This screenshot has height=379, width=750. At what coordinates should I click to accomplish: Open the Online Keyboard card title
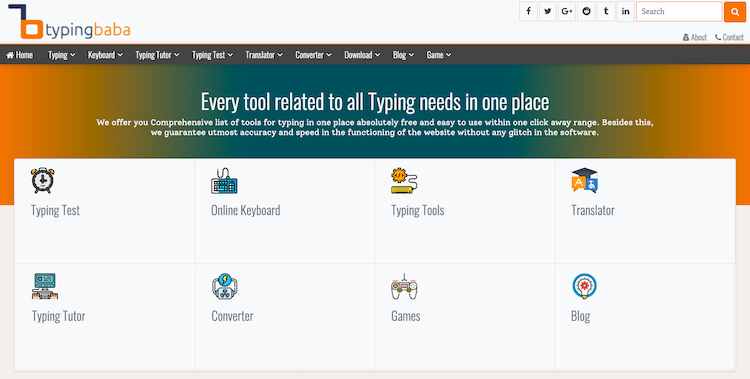pyautogui.click(x=245, y=211)
